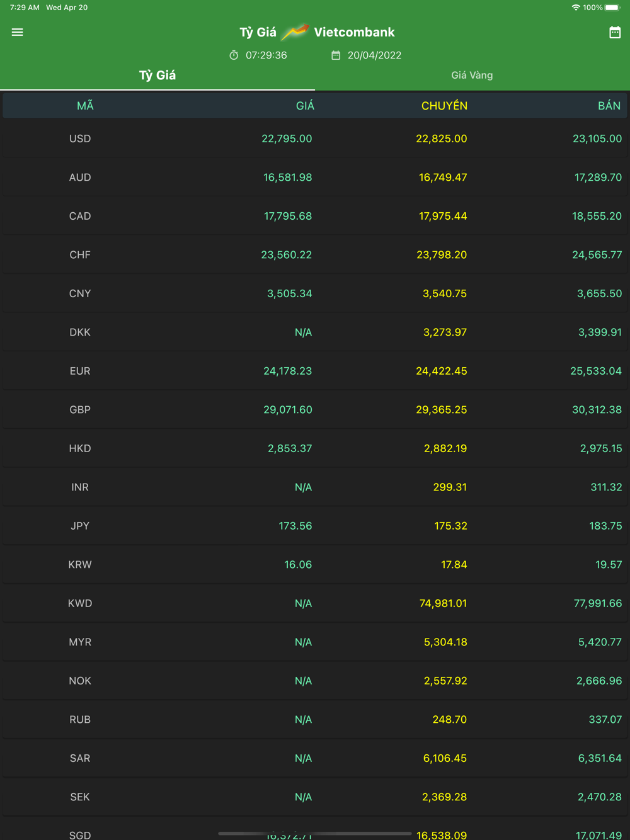Check the battery status icon
The height and width of the screenshot is (840, 630).
coord(613,8)
